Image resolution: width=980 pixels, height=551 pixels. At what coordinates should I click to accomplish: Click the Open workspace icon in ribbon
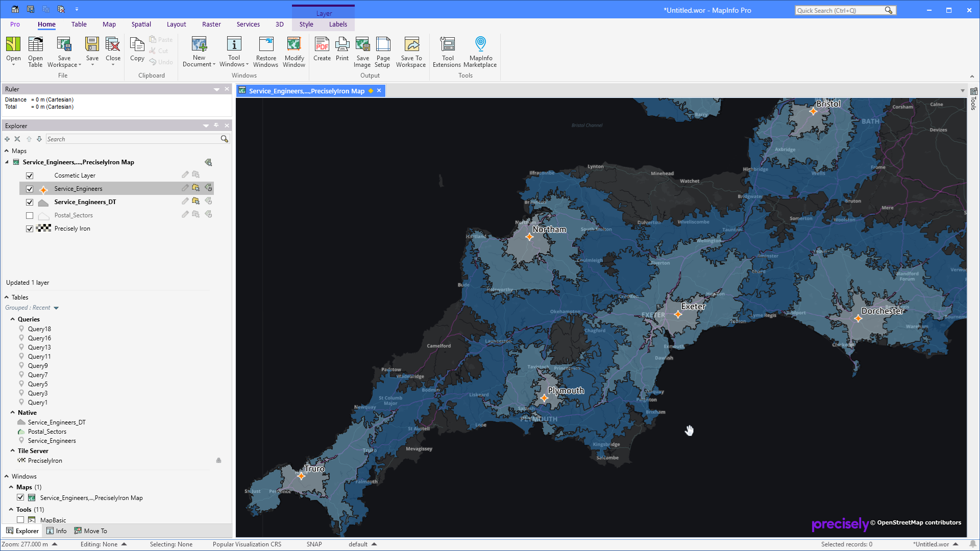pos(13,44)
